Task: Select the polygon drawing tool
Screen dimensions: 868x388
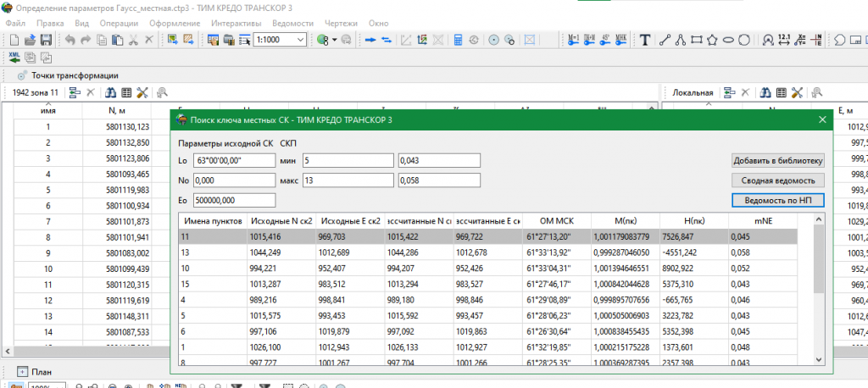Action: coord(712,40)
